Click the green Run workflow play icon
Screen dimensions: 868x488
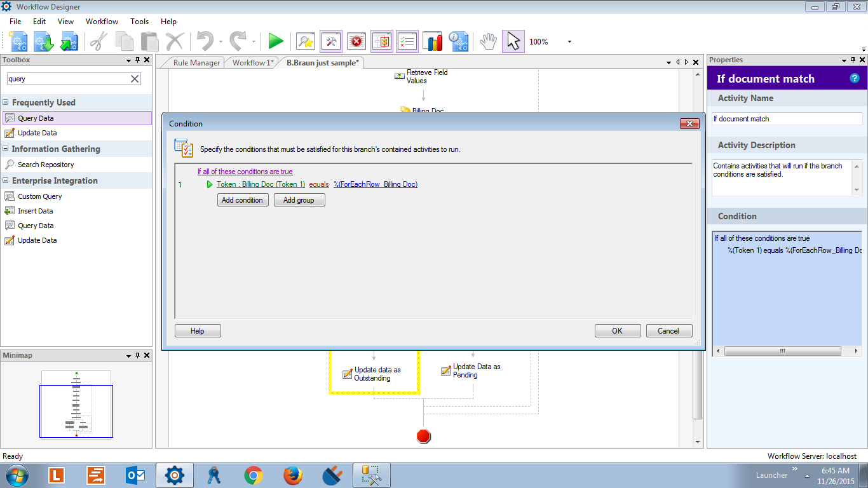pyautogui.click(x=275, y=41)
